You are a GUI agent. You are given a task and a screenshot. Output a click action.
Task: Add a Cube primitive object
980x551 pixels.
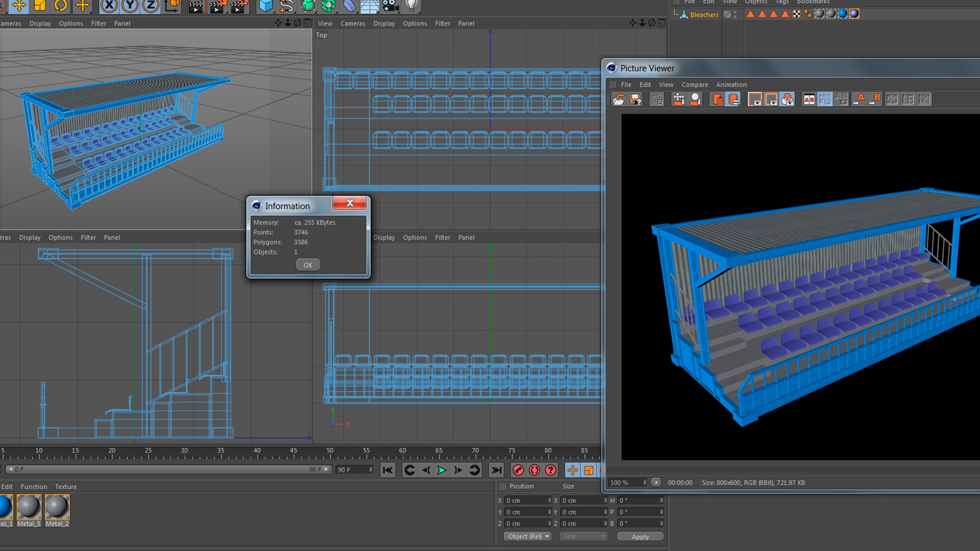(x=265, y=6)
